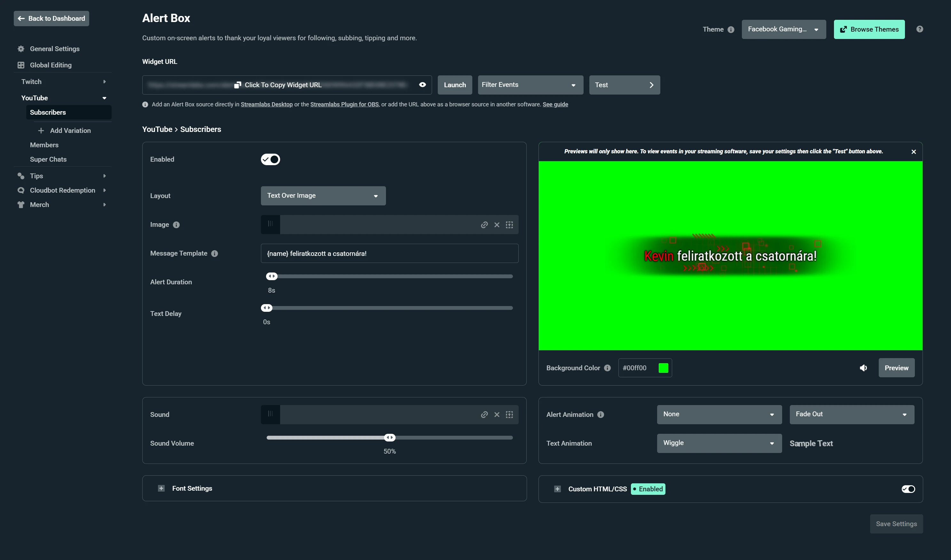Image resolution: width=951 pixels, height=560 pixels.
Task: Open the See guide link
Action: [555, 104]
